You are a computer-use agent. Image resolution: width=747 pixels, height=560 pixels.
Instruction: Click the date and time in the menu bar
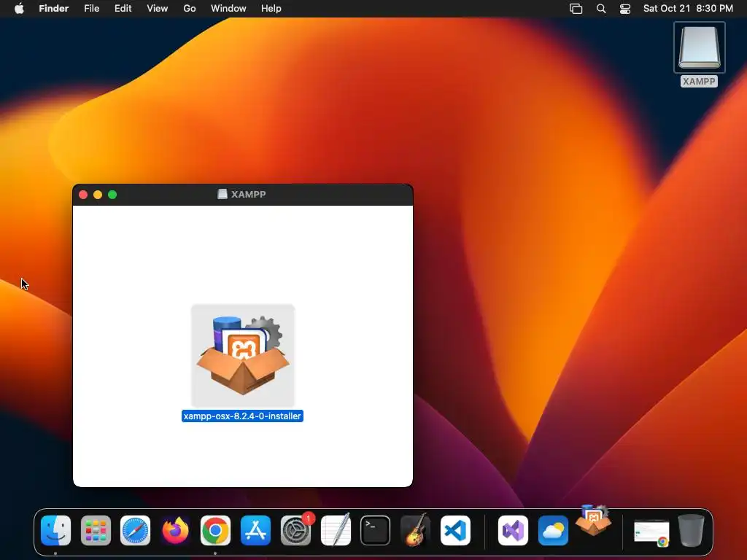[x=688, y=9]
